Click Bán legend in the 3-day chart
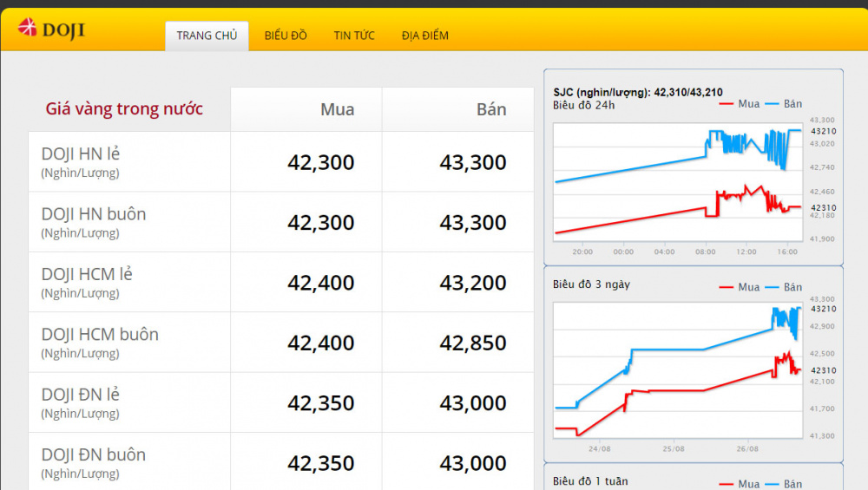This screenshot has height=490, width=868. pos(784,287)
